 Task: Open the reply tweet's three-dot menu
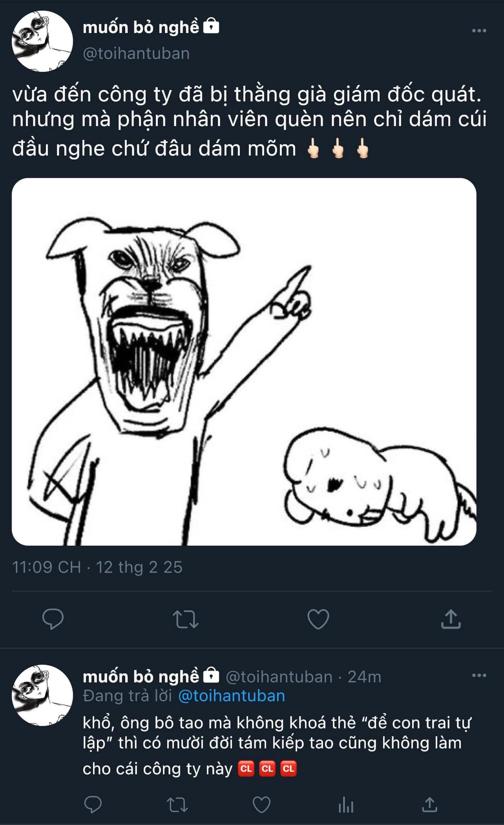pos(479,676)
